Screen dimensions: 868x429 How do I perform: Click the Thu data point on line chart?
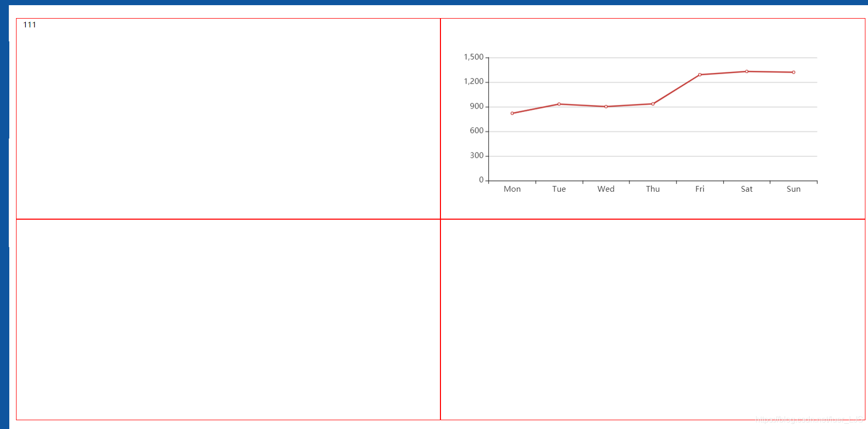coord(653,104)
